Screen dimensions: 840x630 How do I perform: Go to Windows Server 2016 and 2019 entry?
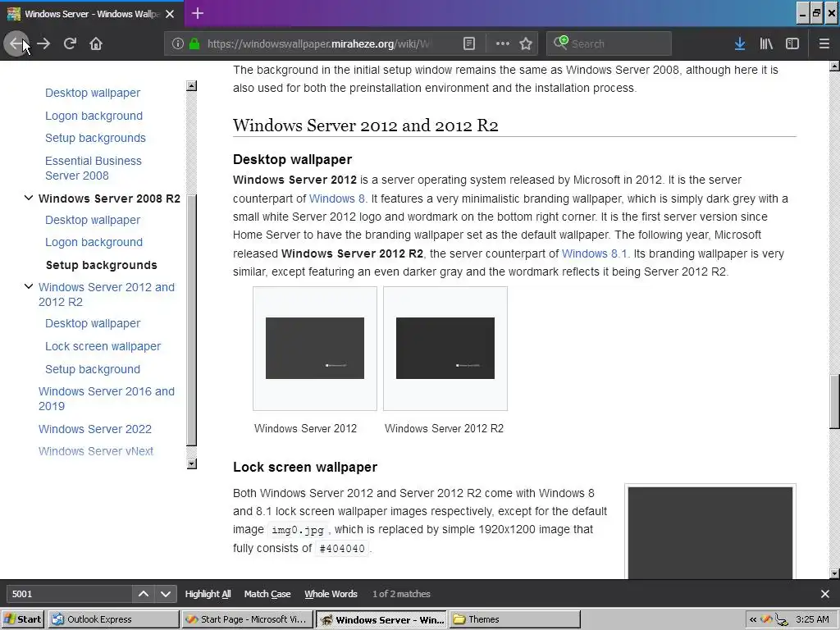point(107,399)
